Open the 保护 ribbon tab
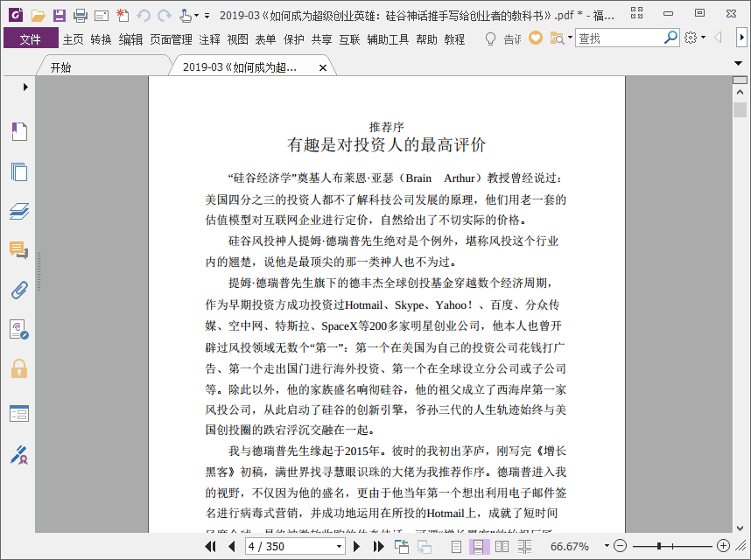Screen dimensions: 751x560 pyautogui.click(x=293, y=39)
